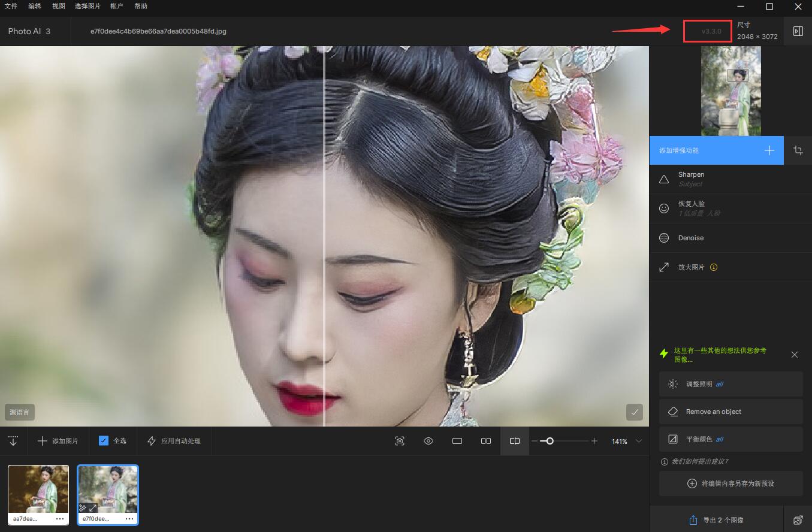This screenshot has height=532, width=812.
Task: Open the 帐户 menu
Action: click(x=117, y=6)
